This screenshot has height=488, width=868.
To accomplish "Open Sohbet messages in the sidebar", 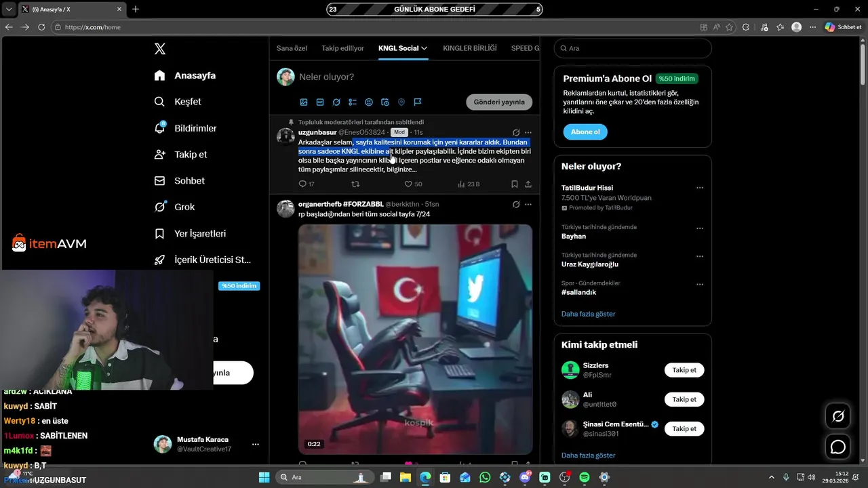I will [x=179, y=181].
